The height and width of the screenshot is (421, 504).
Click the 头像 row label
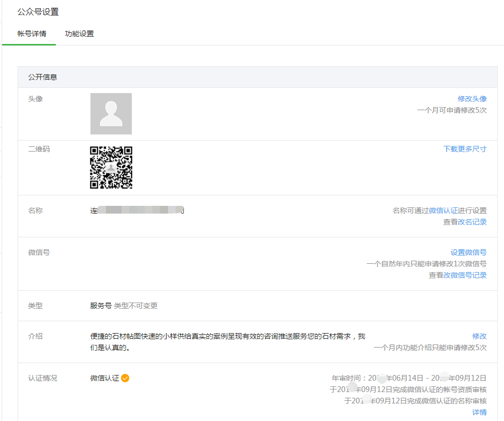pos(35,99)
